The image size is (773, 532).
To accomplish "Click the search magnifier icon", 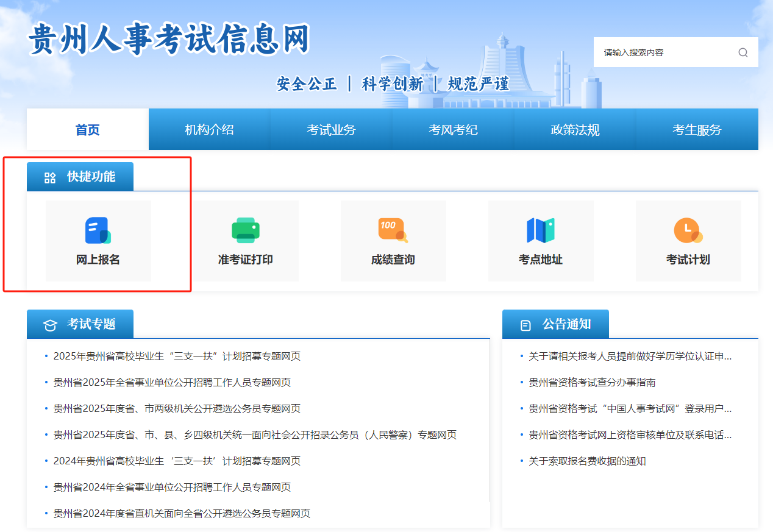I will click(x=743, y=52).
